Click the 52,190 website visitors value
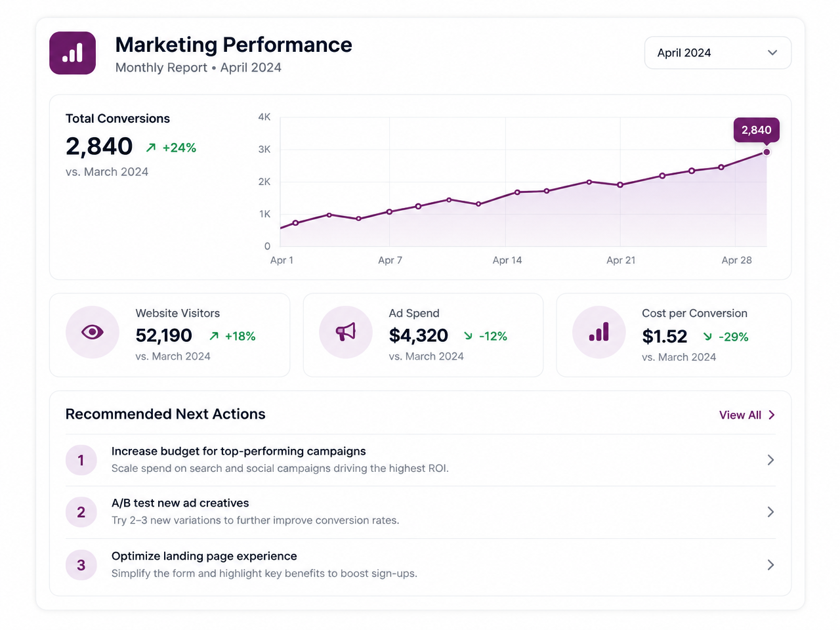The image size is (840, 630). (164, 335)
